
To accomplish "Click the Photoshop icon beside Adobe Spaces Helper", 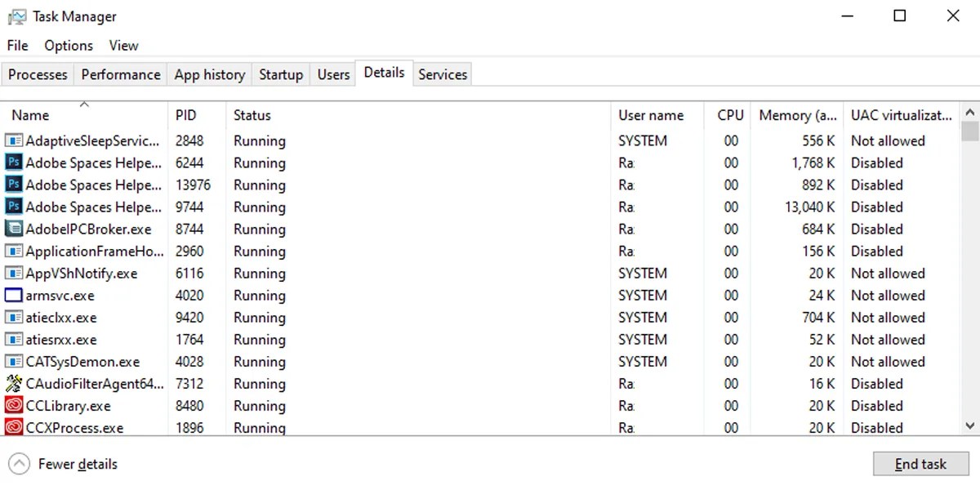I will click(14, 163).
